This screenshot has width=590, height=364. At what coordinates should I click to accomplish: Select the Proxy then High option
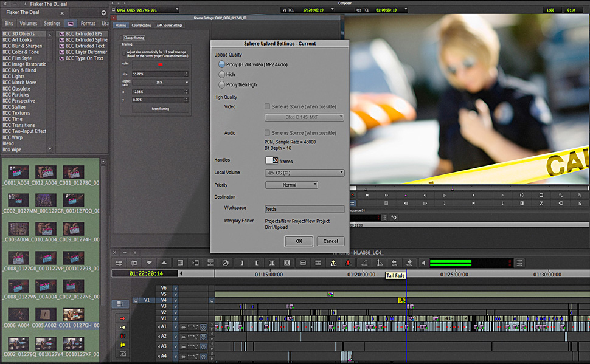pyautogui.click(x=221, y=85)
